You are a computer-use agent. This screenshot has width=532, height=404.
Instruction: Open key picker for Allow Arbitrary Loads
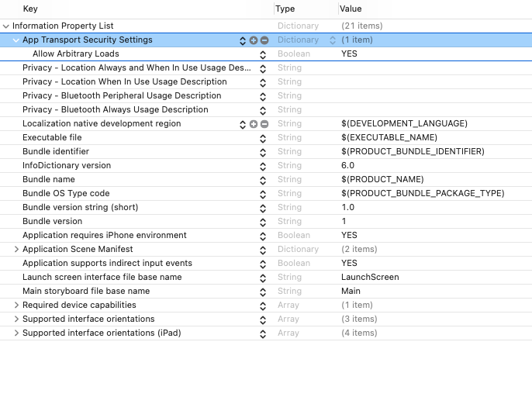263,54
